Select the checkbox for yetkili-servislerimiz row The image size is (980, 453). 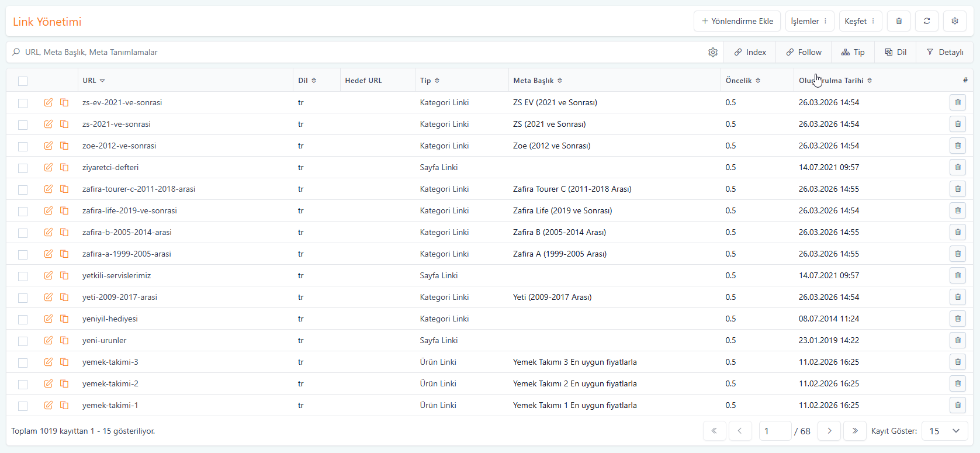click(x=23, y=276)
